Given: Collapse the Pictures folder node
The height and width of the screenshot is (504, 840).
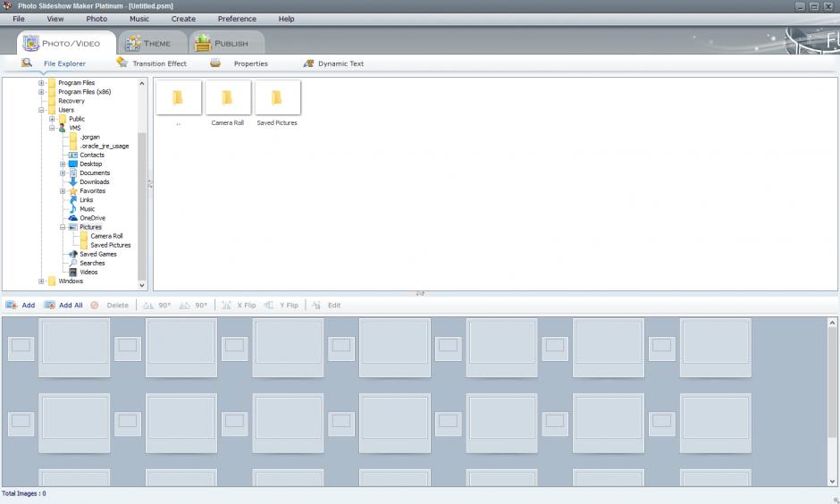Looking at the screenshot, I should (x=63, y=227).
